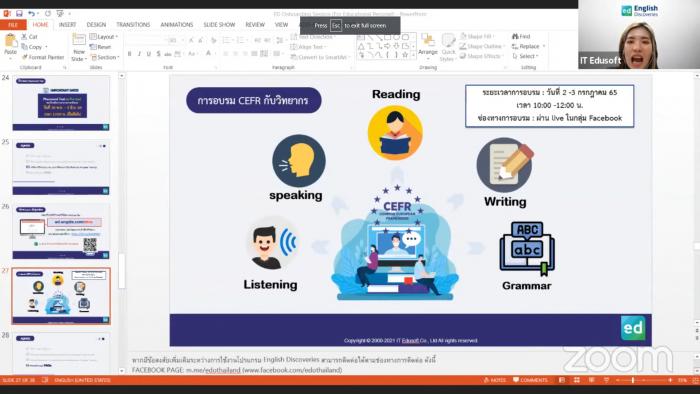Toggle Italic formatting
The height and width of the screenshot is (394, 700).
[139, 54]
